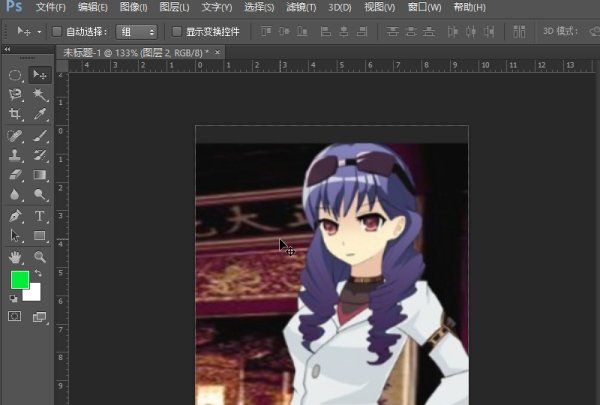The width and height of the screenshot is (600, 405).
Task: Select the Rectangle shape tool
Action: (39, 235)
